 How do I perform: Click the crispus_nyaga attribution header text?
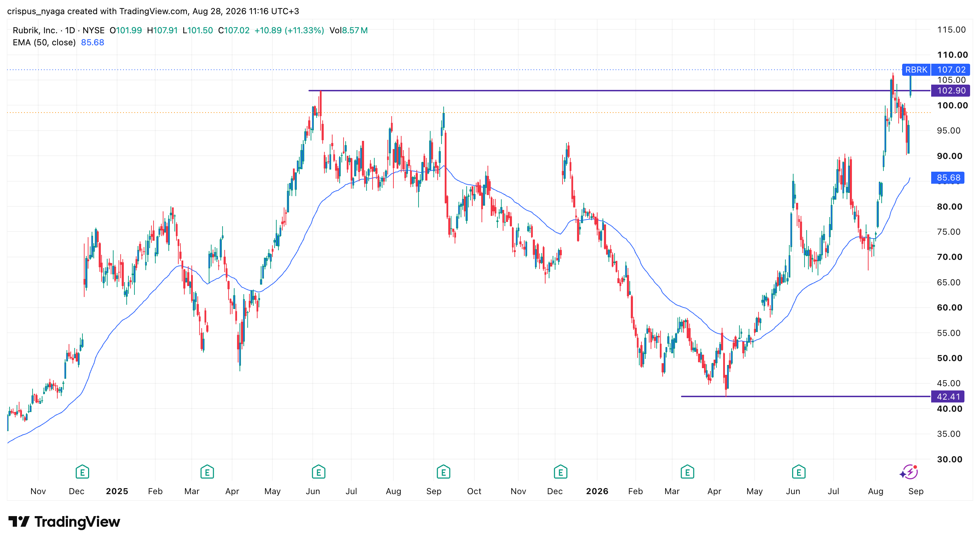(153, 11)
